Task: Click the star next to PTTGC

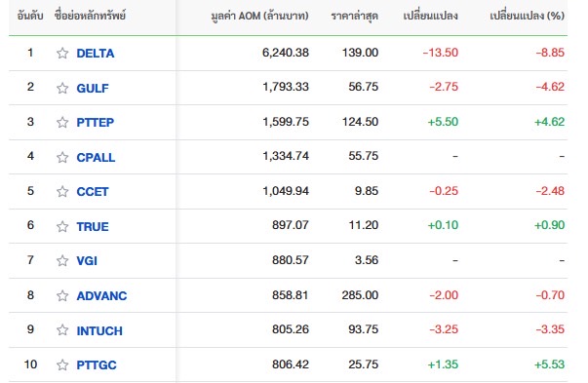Action: point(62,364)
